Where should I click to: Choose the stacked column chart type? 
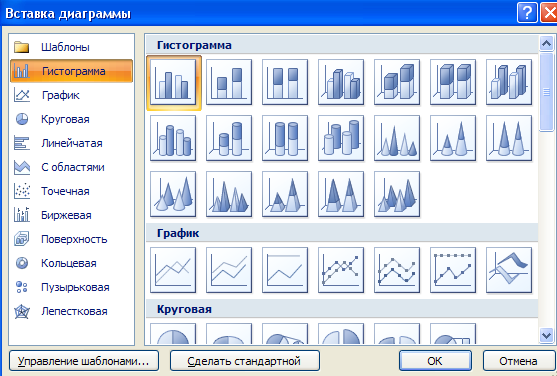pos(229,82)
